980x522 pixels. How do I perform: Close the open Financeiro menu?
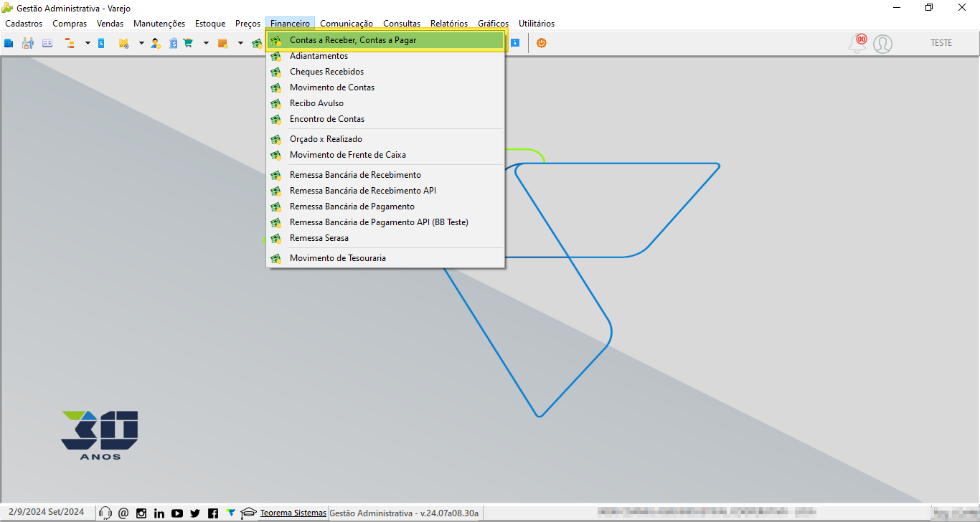click(x=291, y=24)
